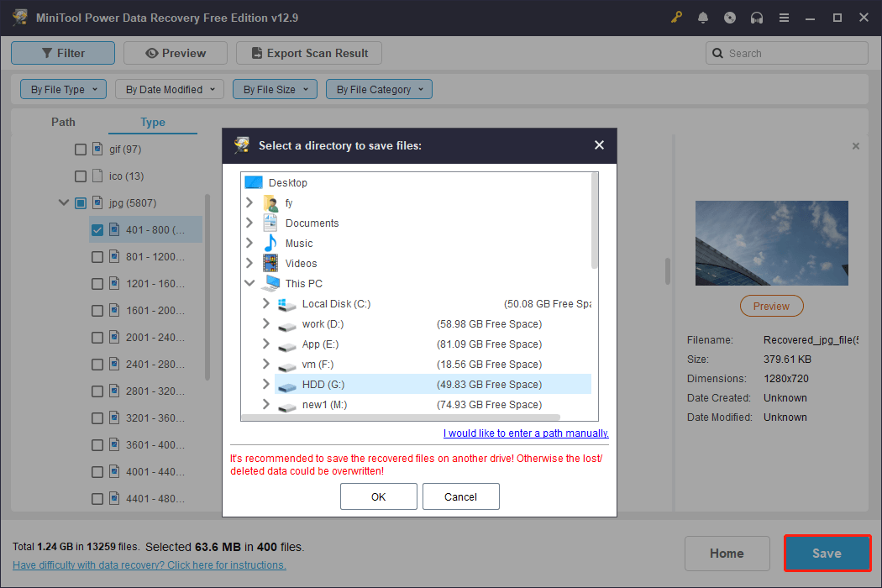The width and height of the screenshot is (882, 588).
Task: Check the 2001 - 240... group checkbox
Action: [97, 338]
